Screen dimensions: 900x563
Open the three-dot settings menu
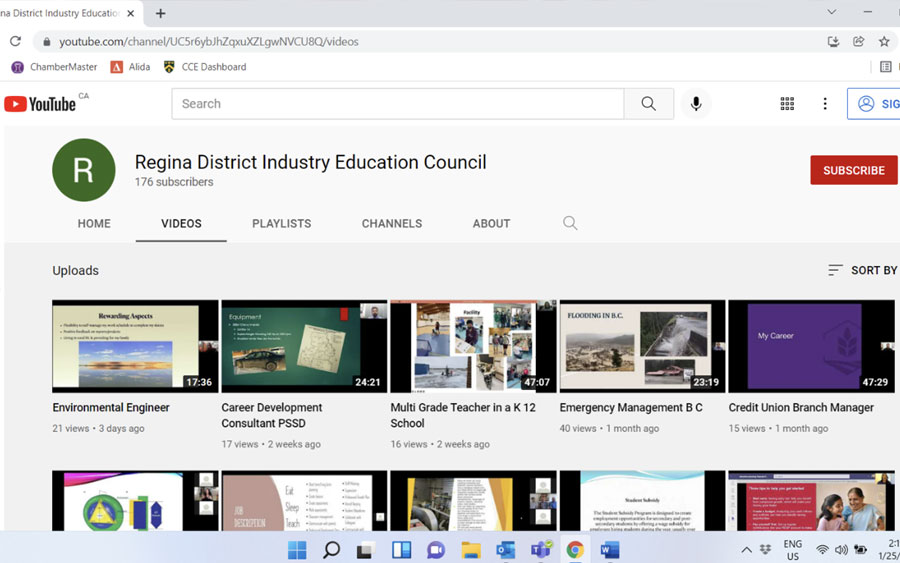click(825, 104)
